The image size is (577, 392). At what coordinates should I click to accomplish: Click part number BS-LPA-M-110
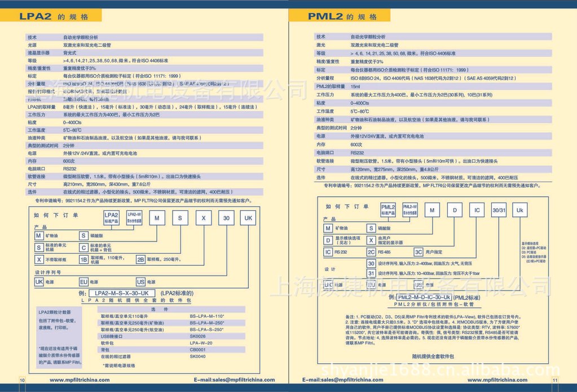(207, 316)
